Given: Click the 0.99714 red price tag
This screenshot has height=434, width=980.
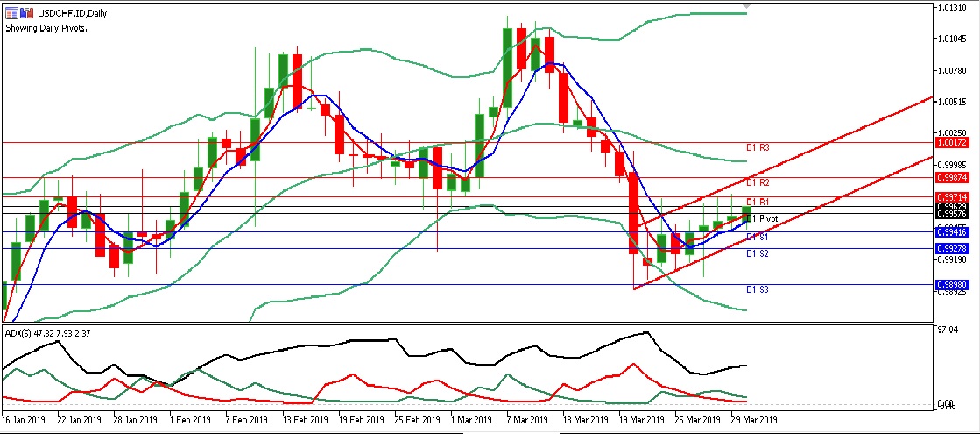Looking at the screenshot, I should point(952,197).
